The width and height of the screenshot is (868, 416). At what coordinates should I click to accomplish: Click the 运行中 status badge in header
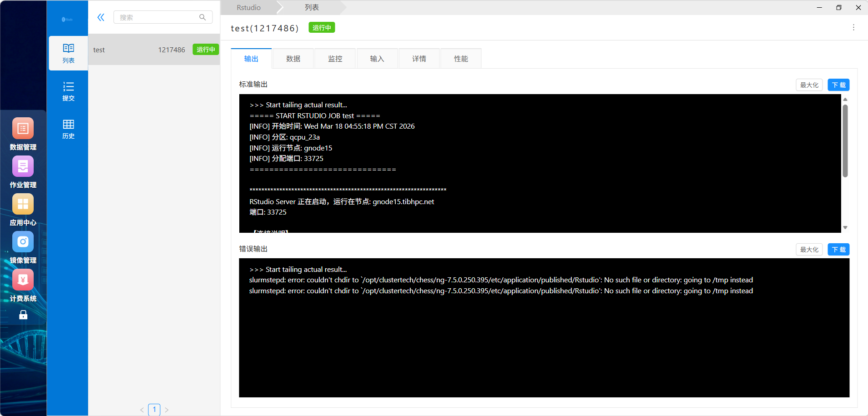click(322, 28)
